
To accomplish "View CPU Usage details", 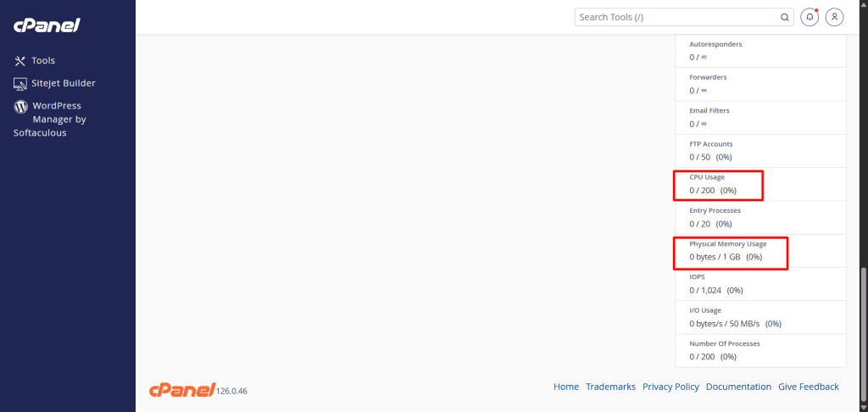I will (x=707, y=177).
